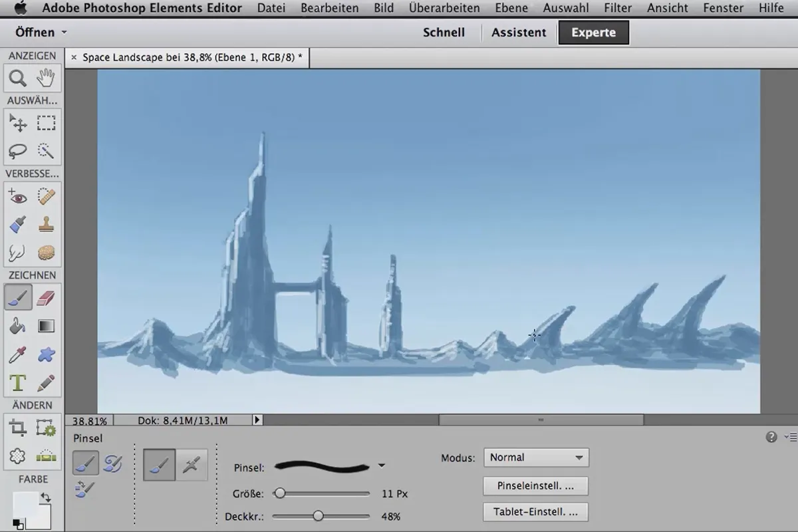The width and height of the screenshot is (798, 532).
Task: Select the Lasso tool
Action: [18, 151]
